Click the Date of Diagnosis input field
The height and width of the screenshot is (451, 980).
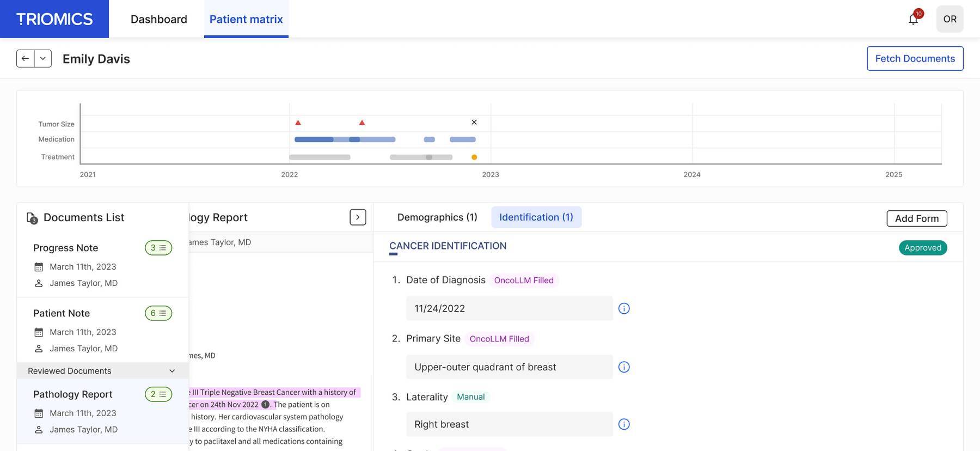click(509, 308)
